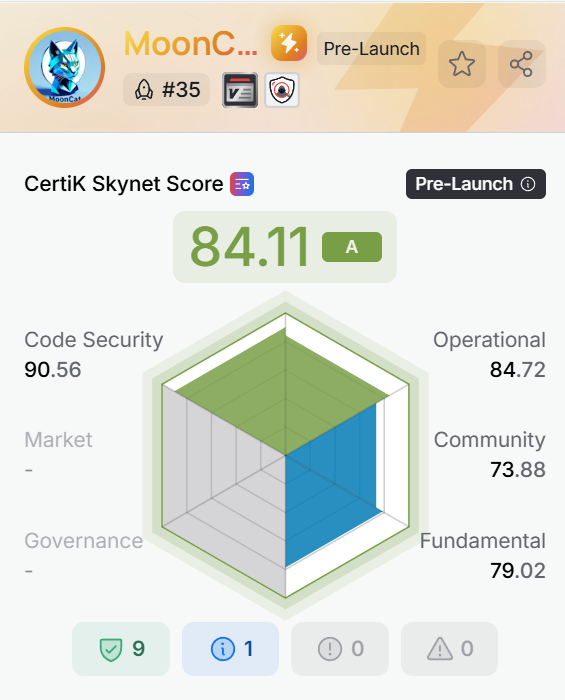565x700 pixels.
Task: Open the blue info alerts count 1
Action: click(230, 649)
